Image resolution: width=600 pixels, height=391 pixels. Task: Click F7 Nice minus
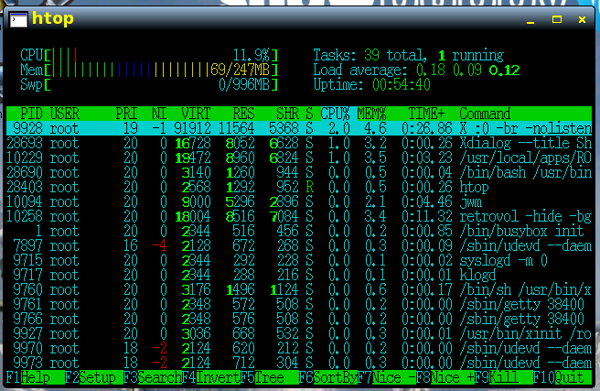pos(386,378)
